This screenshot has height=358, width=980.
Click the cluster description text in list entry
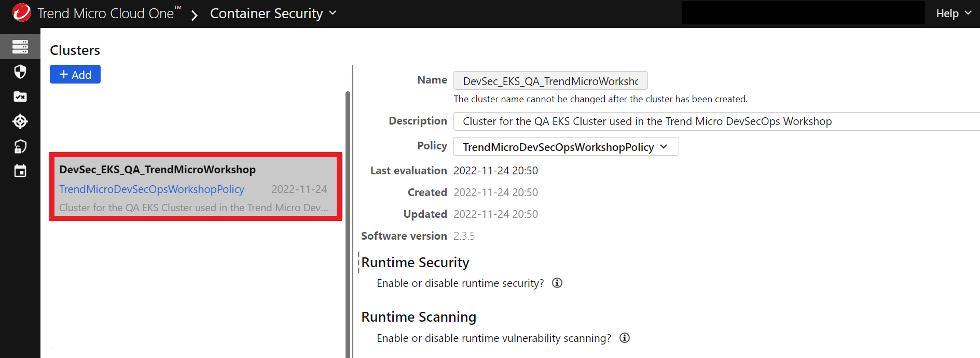(x=194, y=208)
